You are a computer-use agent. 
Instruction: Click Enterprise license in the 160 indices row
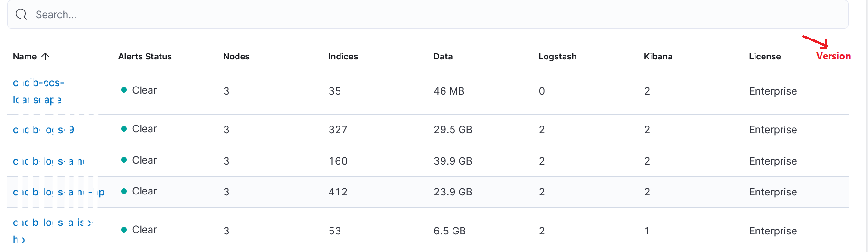tap(773, 161)
